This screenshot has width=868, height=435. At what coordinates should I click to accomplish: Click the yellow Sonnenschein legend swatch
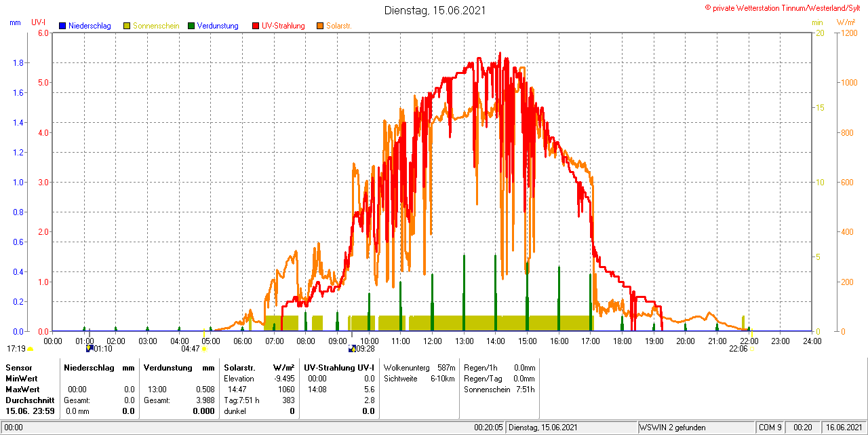(127, 26)
